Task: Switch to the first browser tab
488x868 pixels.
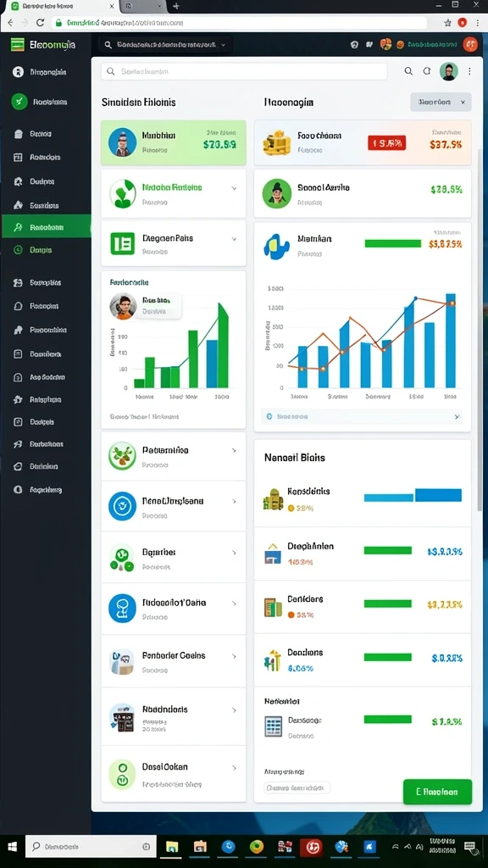Action: point(60,6)
